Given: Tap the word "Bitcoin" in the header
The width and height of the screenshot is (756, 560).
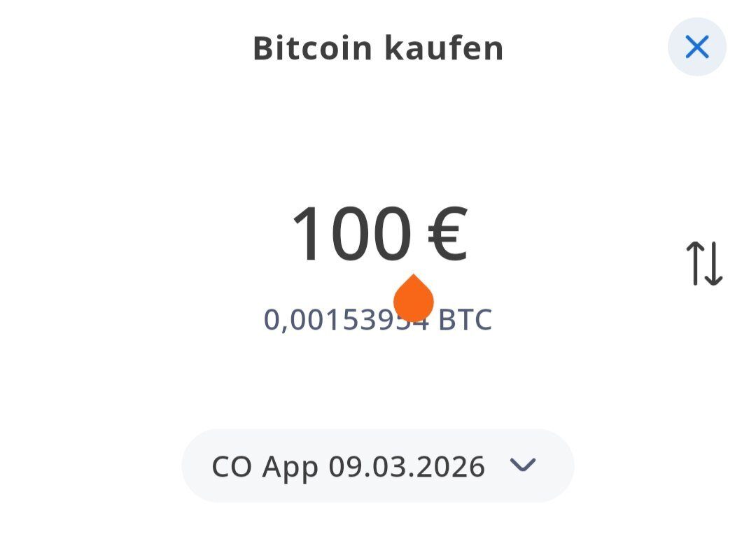Looking at the screenshot, I should click(x=313, y=48).
